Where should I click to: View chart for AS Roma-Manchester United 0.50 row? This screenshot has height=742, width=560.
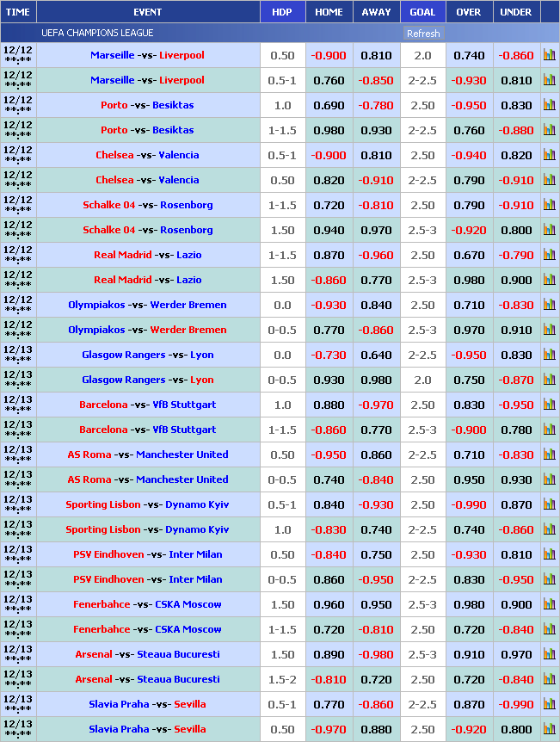(x=549, y=454)
